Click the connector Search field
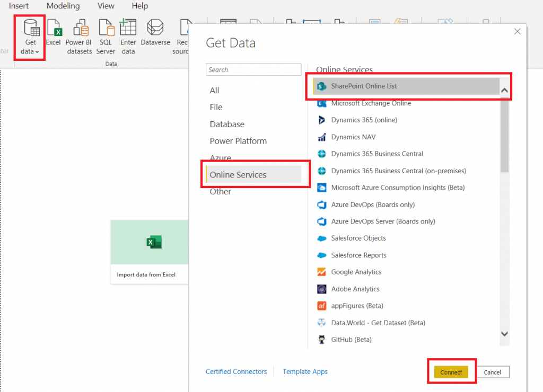 pyautogui.click(x=253, y=69)
